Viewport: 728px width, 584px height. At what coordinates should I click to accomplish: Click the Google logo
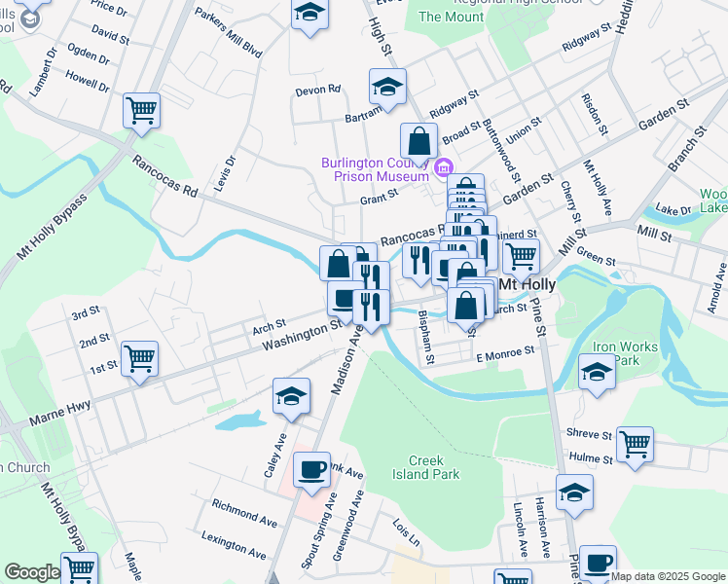pos(32,572)
